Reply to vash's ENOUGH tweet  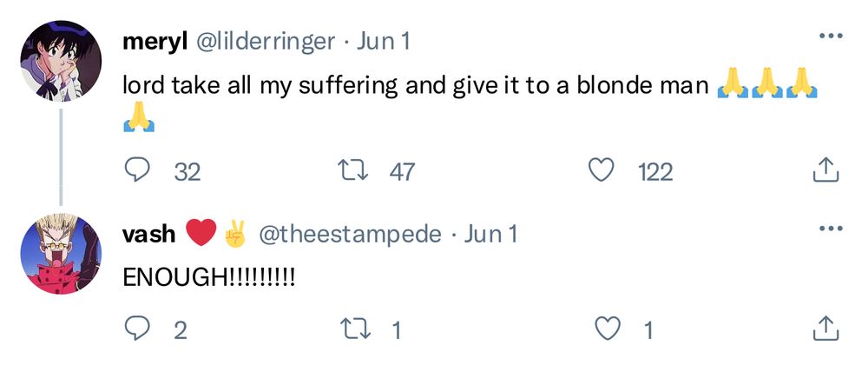[x=137, y=328]
